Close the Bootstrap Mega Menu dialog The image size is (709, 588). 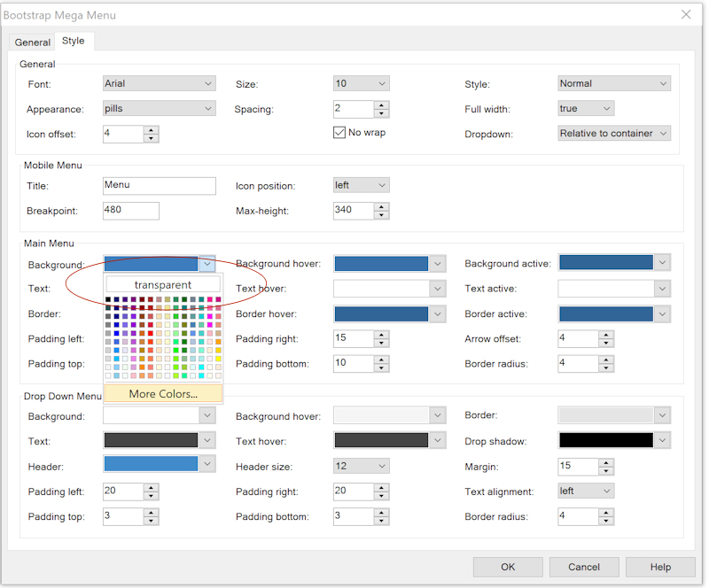[x=686, y=14]
